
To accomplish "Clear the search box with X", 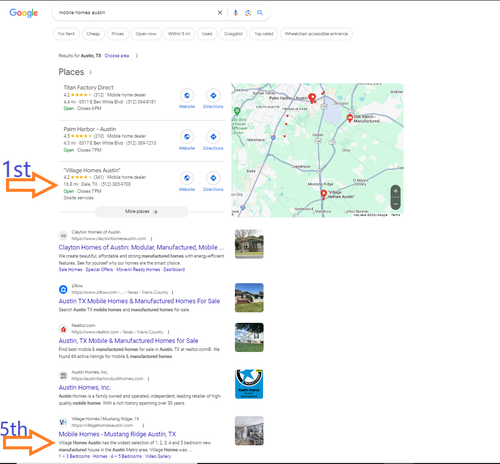I will coord(220,13).
